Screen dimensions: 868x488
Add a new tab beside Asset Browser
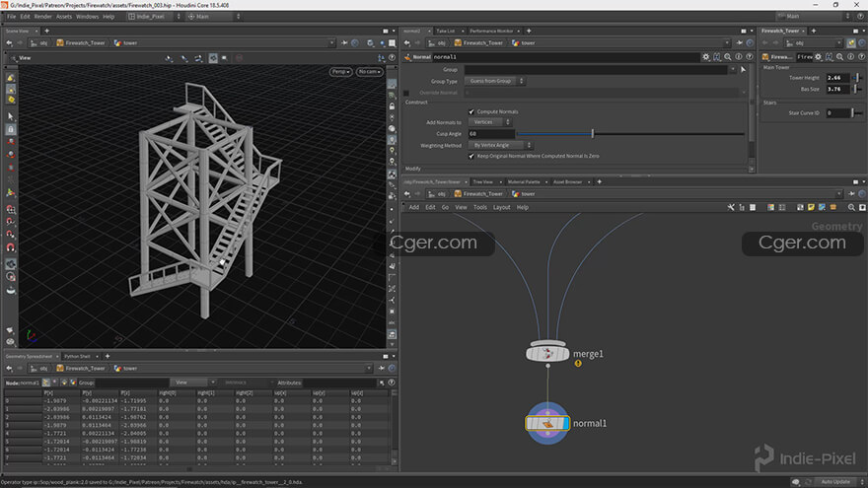(599, 182)
